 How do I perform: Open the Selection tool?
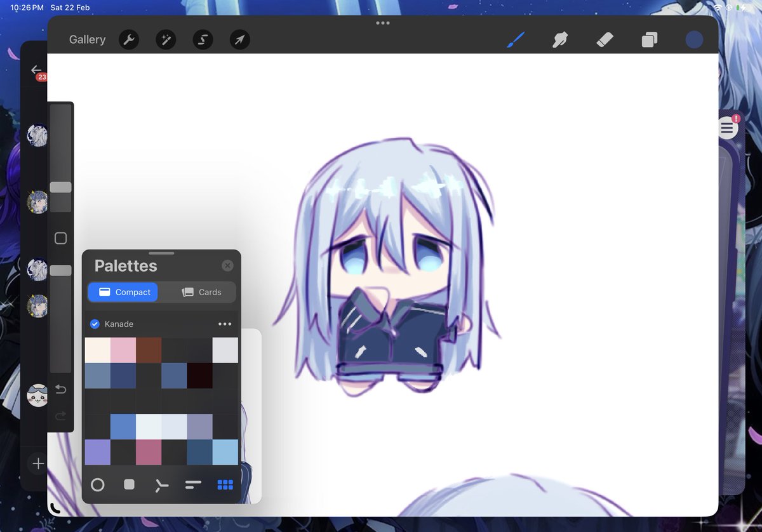point(203,40)
